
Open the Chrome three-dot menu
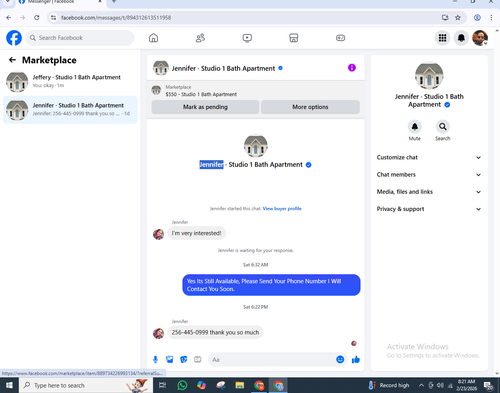491,18
